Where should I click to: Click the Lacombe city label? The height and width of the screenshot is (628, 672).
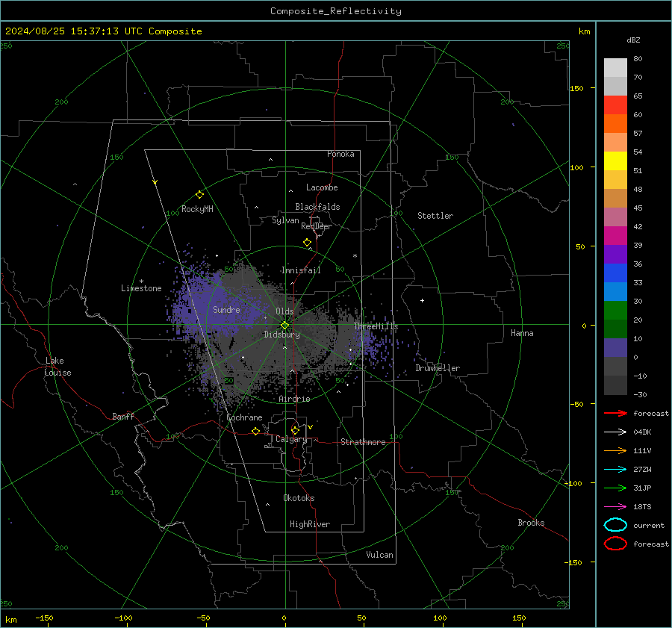(x=322, y=187)
